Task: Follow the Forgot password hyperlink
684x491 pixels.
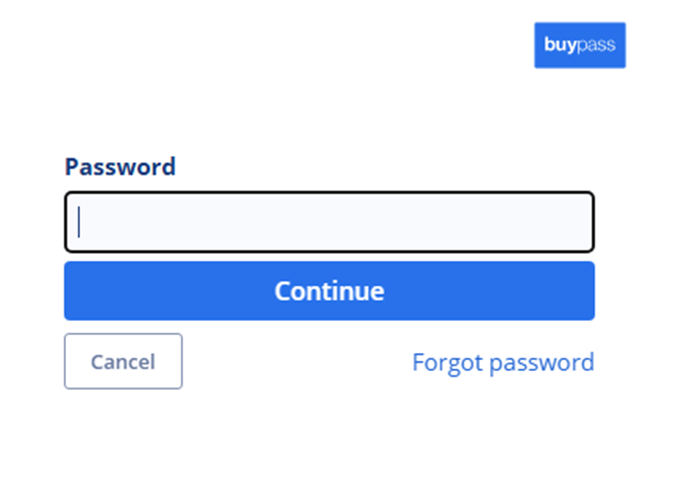Action: point(502,362)
